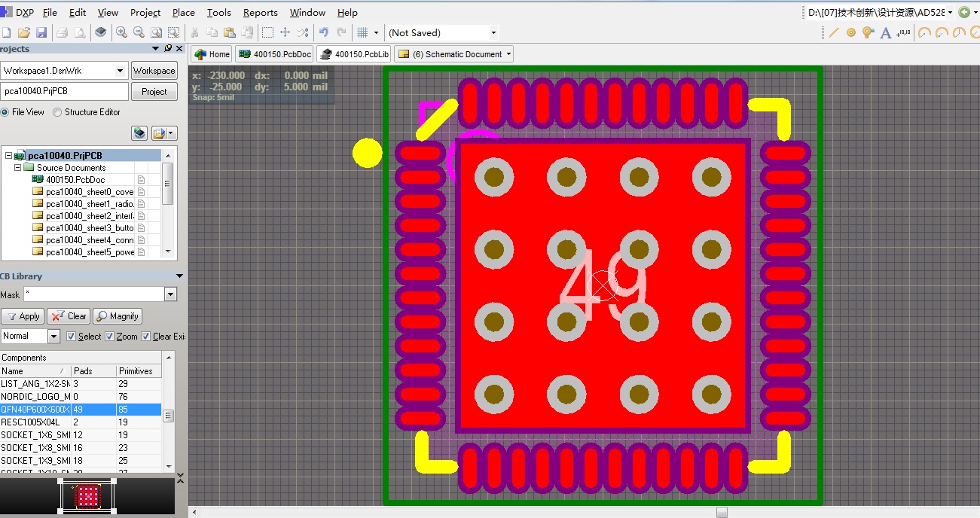
Task: Collapse the pca10040.PrjPCB project node
Action: pos(8,156)
